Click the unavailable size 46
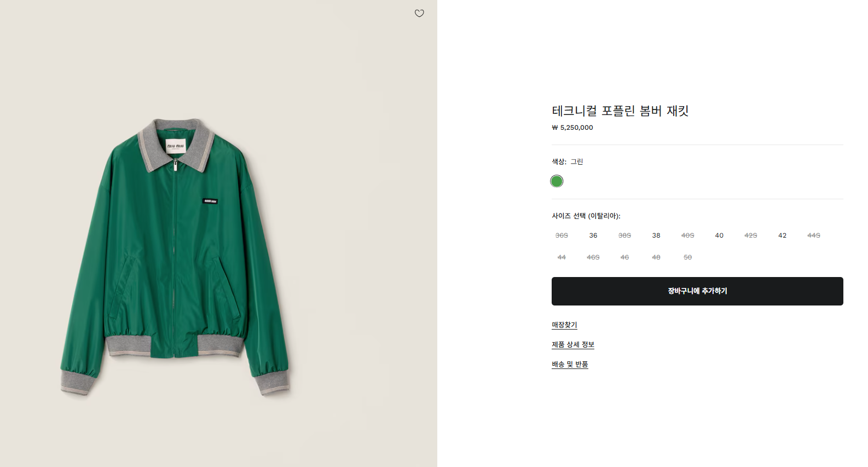Viewport: 868px width, 467px height. (624, 257)
